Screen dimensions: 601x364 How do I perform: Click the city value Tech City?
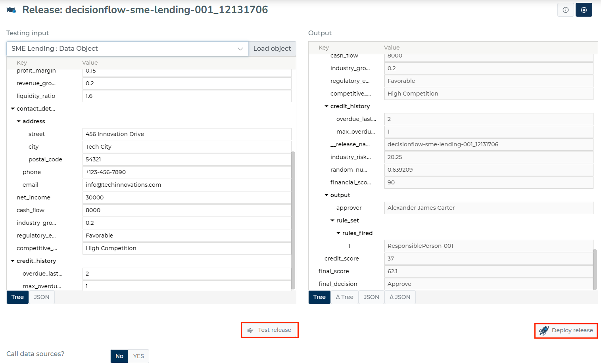pos(187,147)
